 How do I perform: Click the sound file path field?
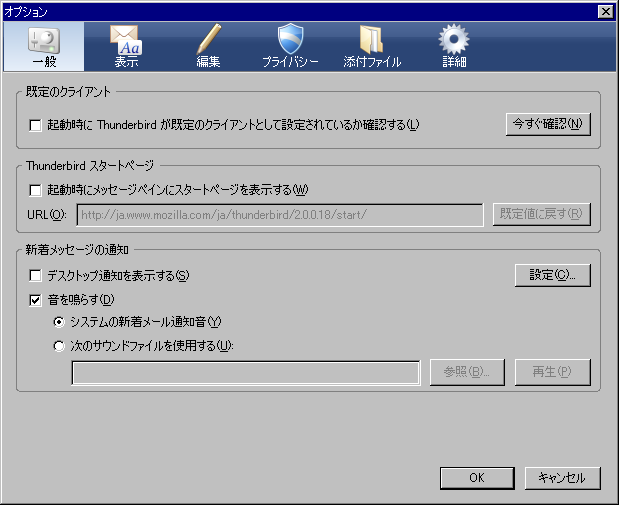(246, 373)
